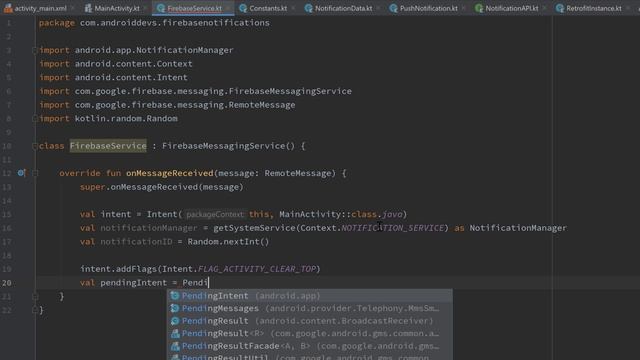Collapse the import block at line 3
Viewport: 640px width, 360px height.
coord(35,50)
